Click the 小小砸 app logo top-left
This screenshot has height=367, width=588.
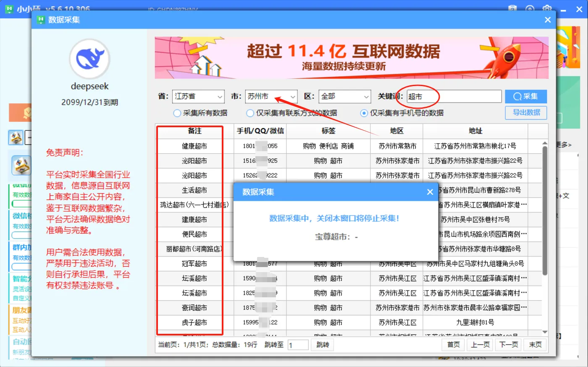(9, 8)
